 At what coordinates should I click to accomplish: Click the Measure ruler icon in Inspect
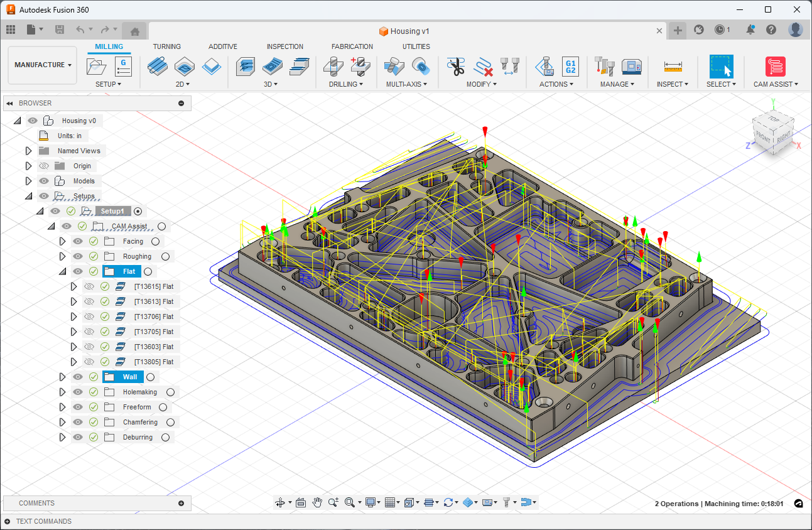coord(673,66)
